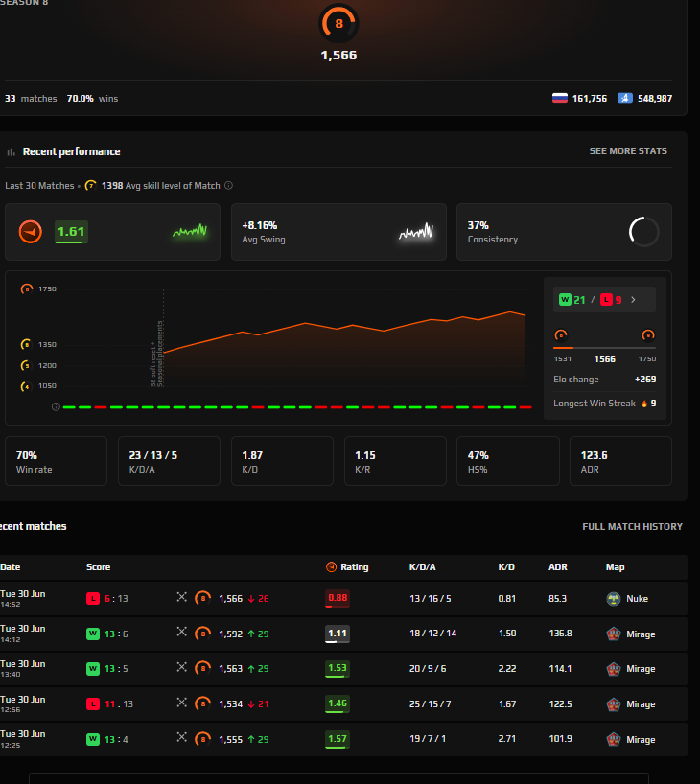Click the crossed swords icon on the 1,534 row
Image resolution: width=700 pixels, height=784 pixels.
coord(181,703)
